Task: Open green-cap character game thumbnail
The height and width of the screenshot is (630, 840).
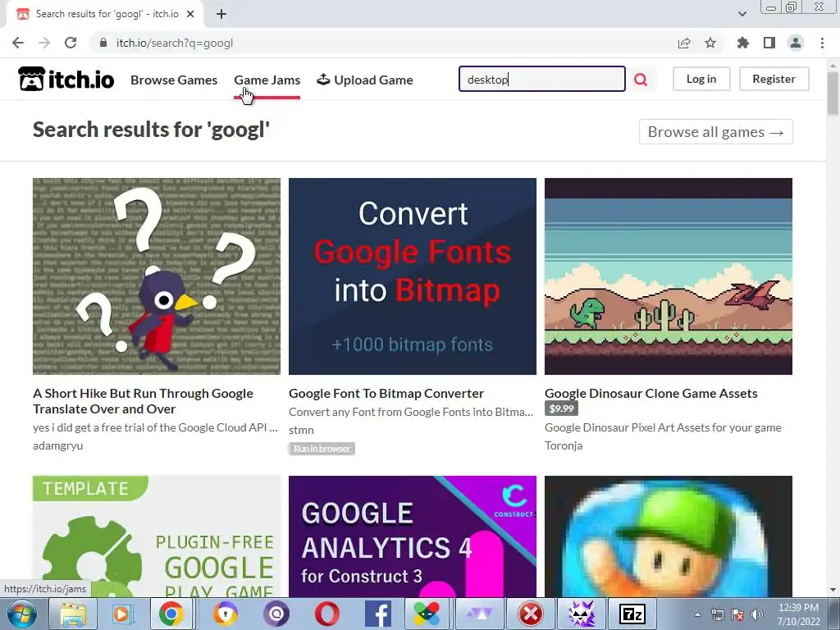Action: pyautogui.click(x=669, y=536)
